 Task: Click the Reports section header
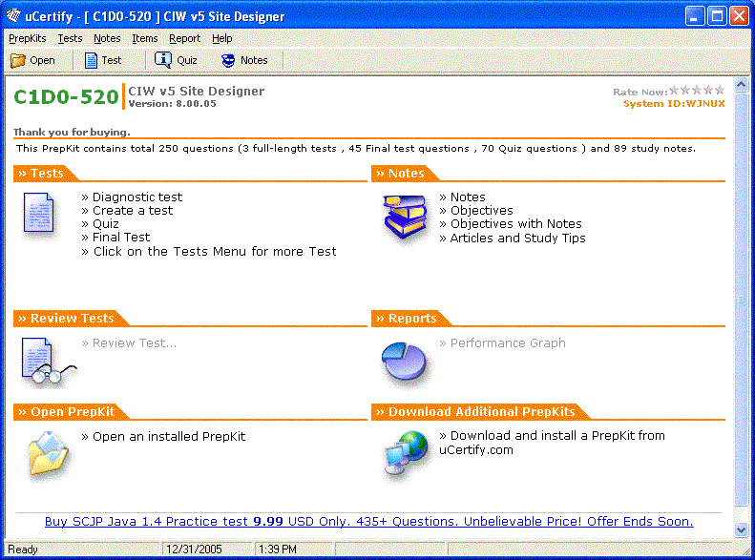(x=411, y=318)
